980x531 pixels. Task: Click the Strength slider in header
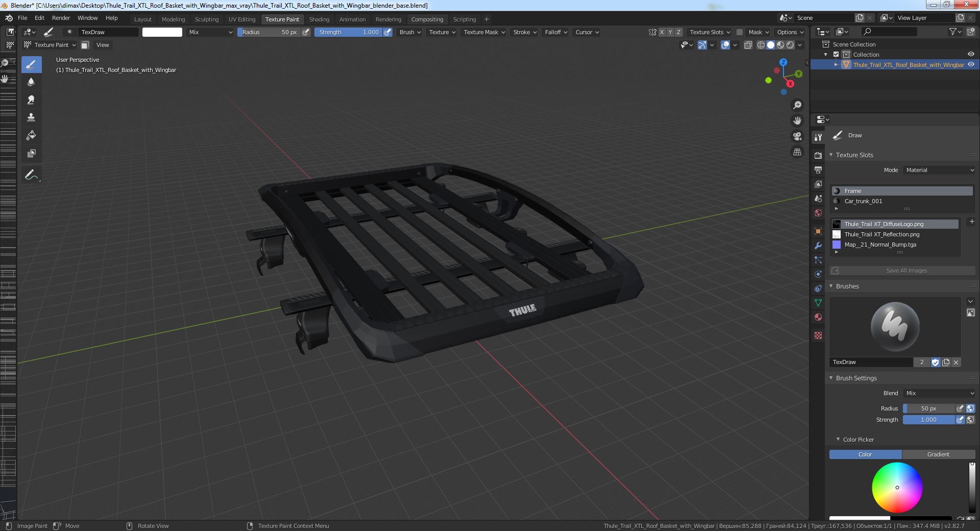click(348, 32)
